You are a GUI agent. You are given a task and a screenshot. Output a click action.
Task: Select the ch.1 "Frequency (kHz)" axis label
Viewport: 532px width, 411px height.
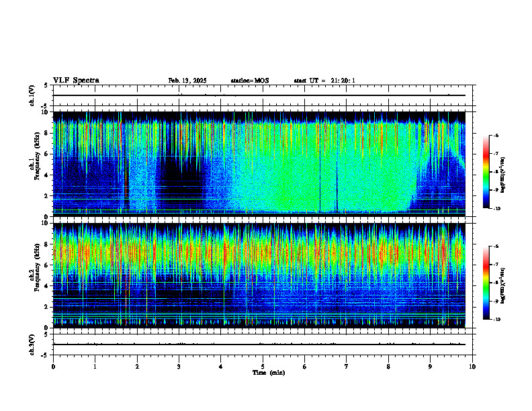[x=36, y=154]
